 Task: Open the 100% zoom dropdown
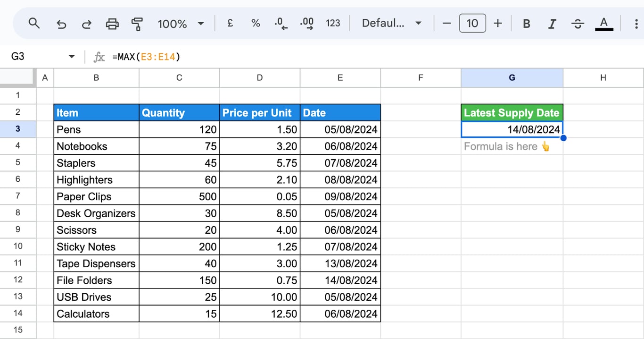tap(181, 24)
